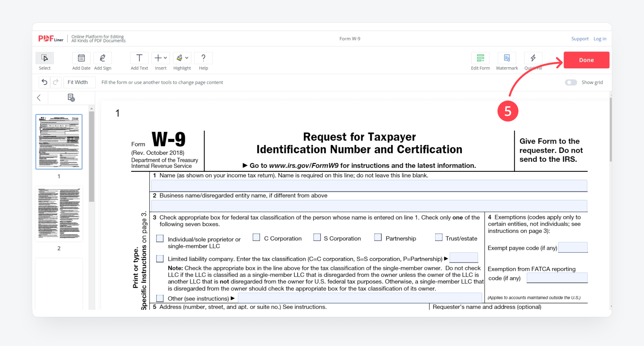This screenshot has width=644, height=346.
Task: Click the document vertical scrollbar
Action: [611, 129]
